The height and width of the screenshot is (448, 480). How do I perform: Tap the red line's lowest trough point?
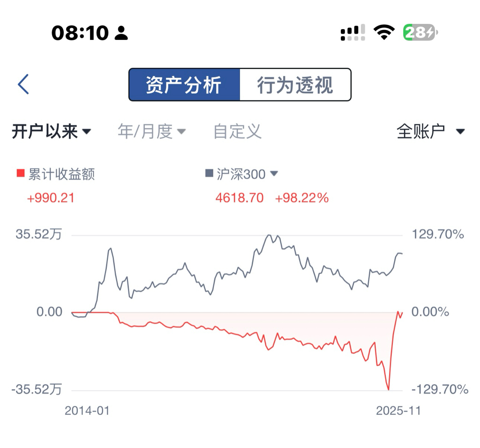[389, 389]
